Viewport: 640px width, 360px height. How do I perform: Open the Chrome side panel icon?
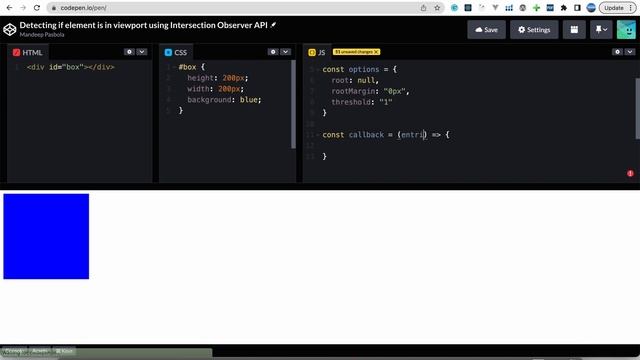(577, 8)
